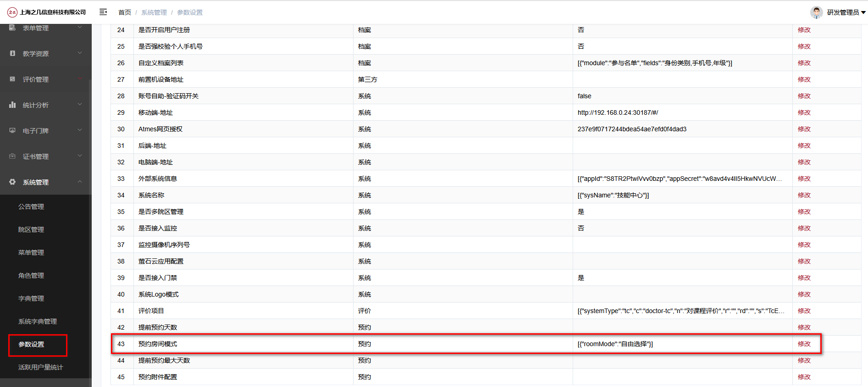Open 系统字典管理 submenu item
This screenshot has height=387, width=868.
[38, 321]
